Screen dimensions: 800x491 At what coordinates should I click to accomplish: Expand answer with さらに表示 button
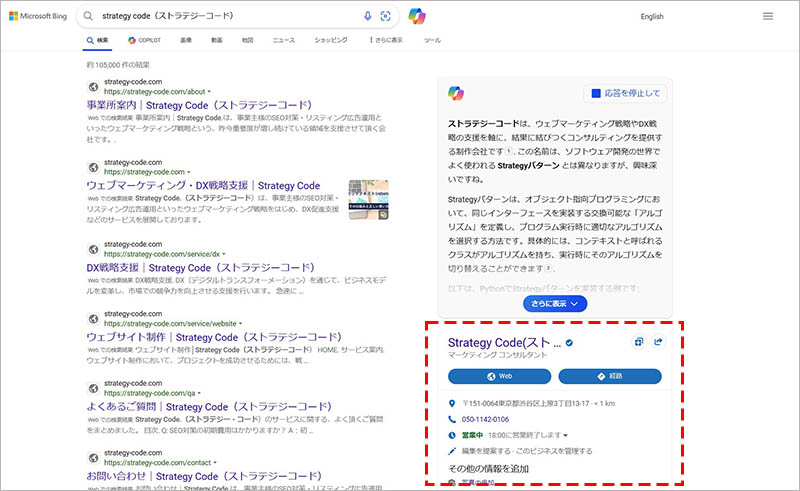[553, 304]
